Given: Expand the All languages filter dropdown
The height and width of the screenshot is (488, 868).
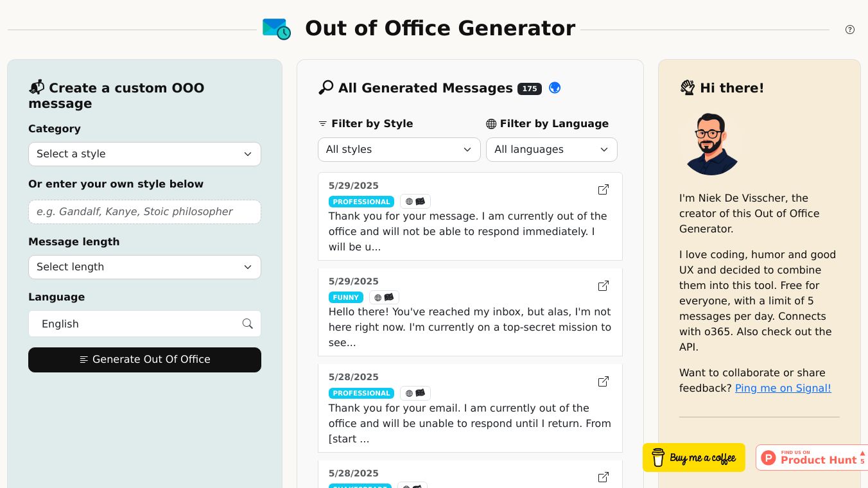Looking at the screenshot, I should click(551, 150).
